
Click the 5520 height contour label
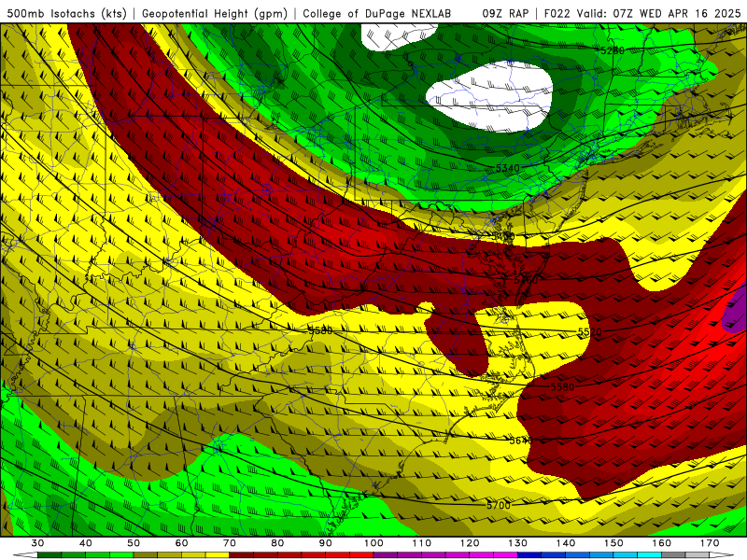pos(590,331)
